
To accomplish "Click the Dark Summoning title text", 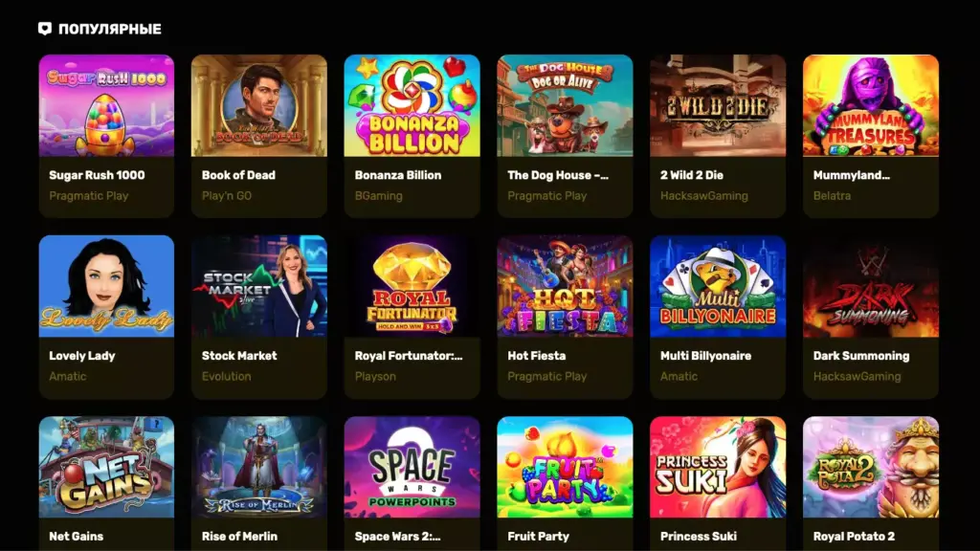I will [x=861, y=356].
